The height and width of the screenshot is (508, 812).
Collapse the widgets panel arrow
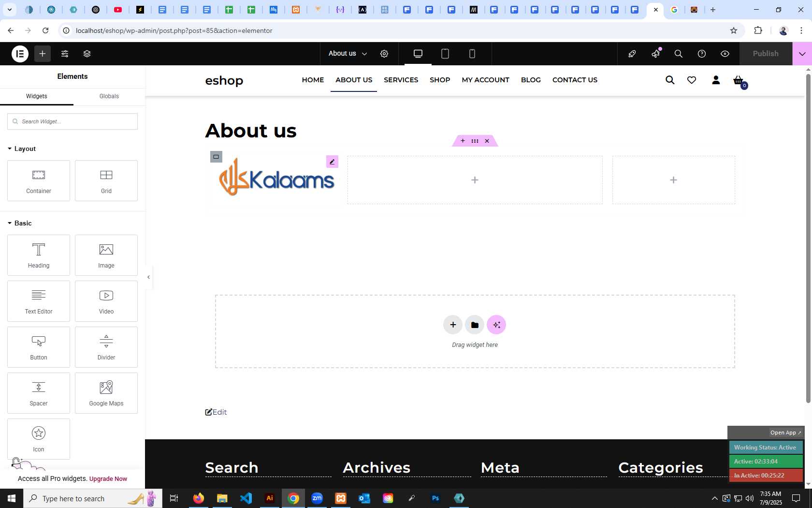[x=148, y=277]
